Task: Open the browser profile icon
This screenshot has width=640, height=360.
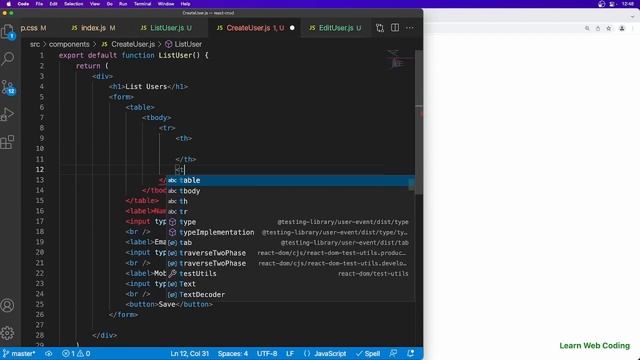Action: point(622,28)
